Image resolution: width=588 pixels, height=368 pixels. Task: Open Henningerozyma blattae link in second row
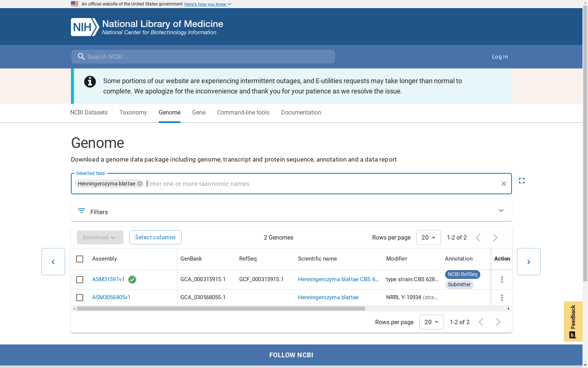(x=328, y=297)
